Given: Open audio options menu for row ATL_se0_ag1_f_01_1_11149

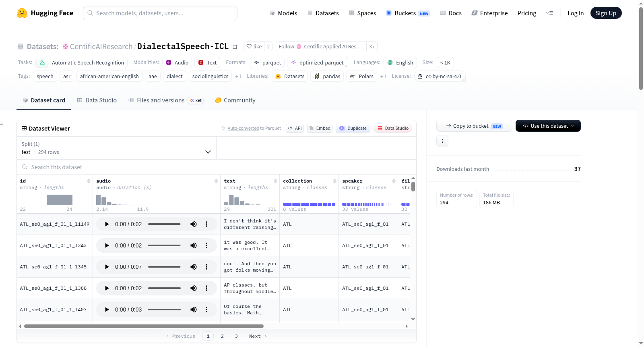Looking at the screenshot, I should coord(206,224).
